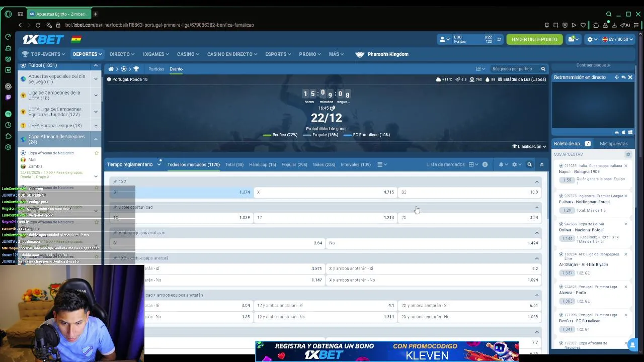Click Contraer bloque link
The height and width of the screenshot is (362, 644).
point(593,65)
